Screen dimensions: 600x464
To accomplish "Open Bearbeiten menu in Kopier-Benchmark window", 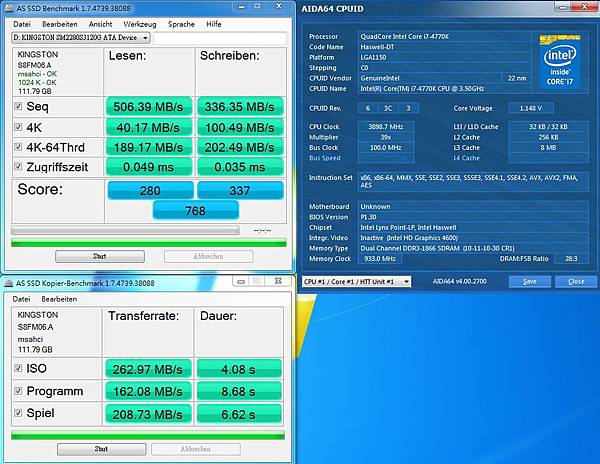I will pyautogui.click(x=59, y=299).
